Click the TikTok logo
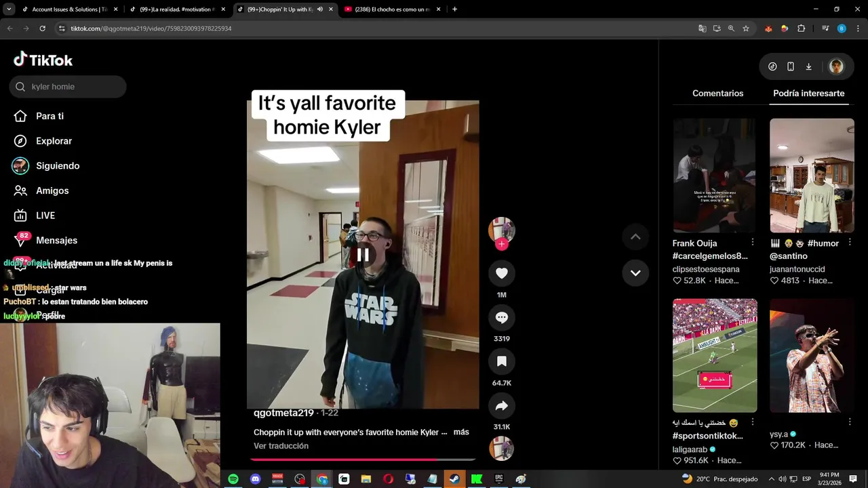The height and width of the screenshot is (488, 868). click(x=43, y=60)
